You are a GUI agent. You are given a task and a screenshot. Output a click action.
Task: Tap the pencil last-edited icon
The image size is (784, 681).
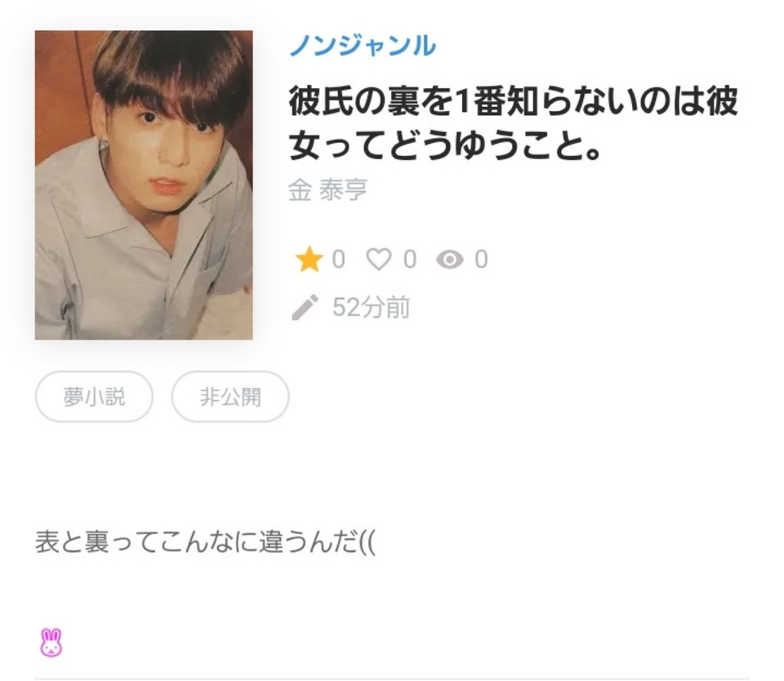click(x=305, y=307)
